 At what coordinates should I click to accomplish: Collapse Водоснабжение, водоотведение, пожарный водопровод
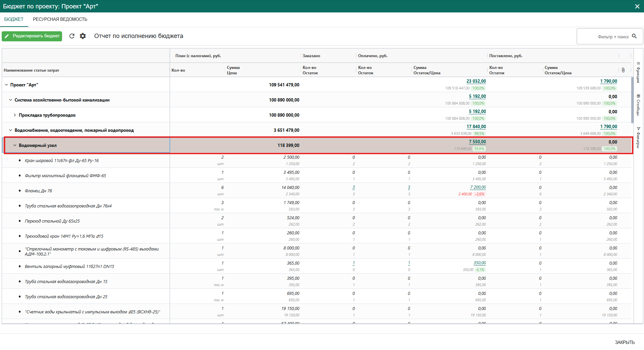pyautogui.click(x=10, y=130)
